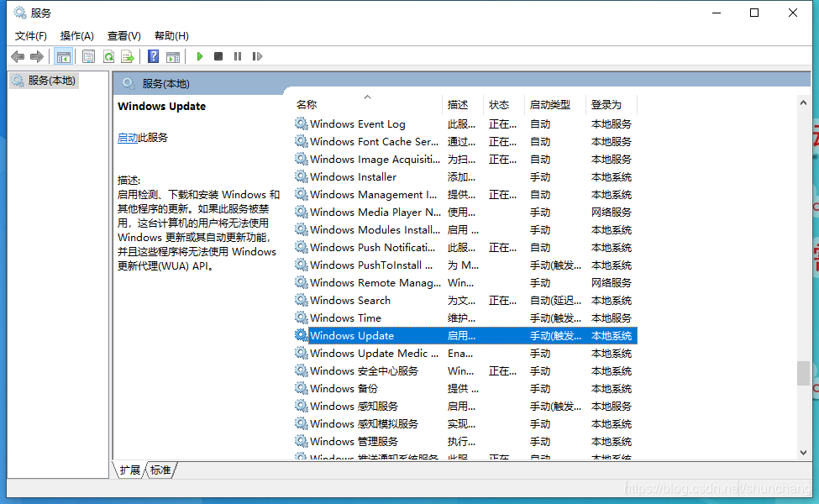This screenshot has height=504, width=819.
Task: Select the Windows 安全中心服务 service
Action: pos(364,370)
